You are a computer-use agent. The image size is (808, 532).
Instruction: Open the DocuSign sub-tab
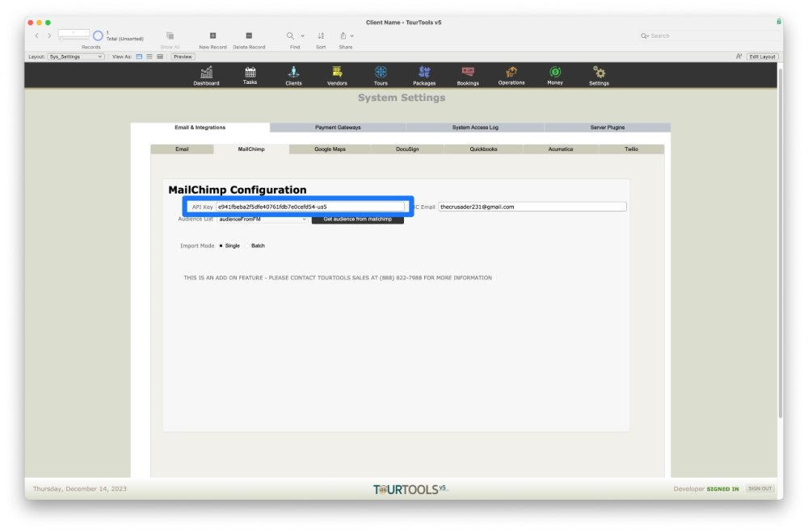pos(407,149)
